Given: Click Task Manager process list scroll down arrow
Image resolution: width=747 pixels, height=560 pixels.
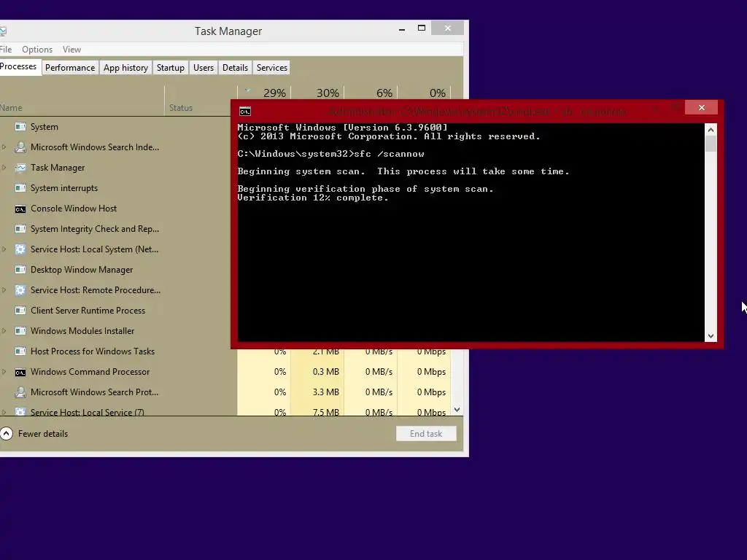Looking at the screenshot, I should click(457, 410).
